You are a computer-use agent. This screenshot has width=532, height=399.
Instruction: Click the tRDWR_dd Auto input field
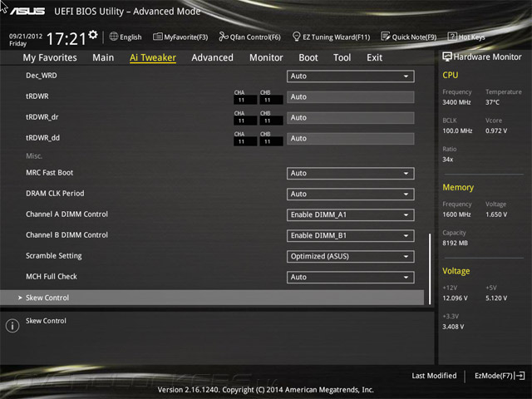point(350,139)
